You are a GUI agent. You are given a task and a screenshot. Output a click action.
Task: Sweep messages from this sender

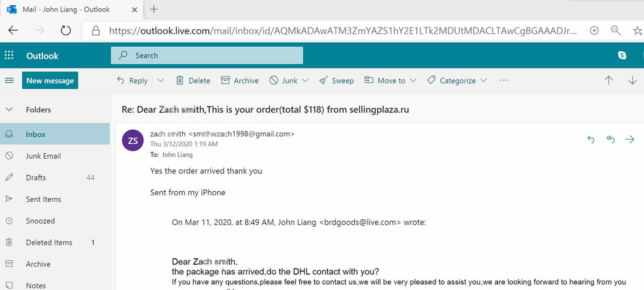coord(336,81)
